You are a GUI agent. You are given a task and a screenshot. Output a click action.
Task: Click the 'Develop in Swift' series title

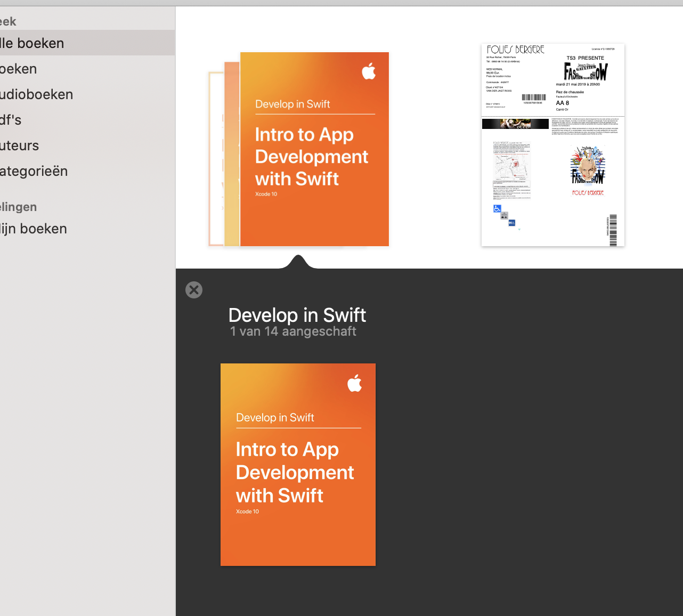[297, 315]
